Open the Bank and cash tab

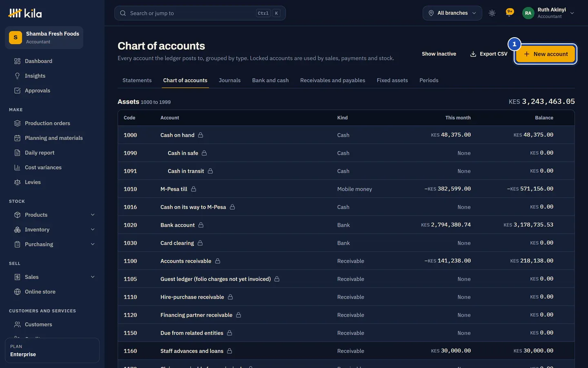click(270, 81)
